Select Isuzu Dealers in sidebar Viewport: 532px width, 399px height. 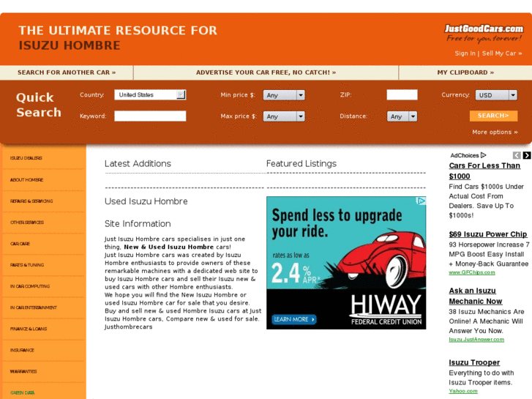(x=26, y=158)
